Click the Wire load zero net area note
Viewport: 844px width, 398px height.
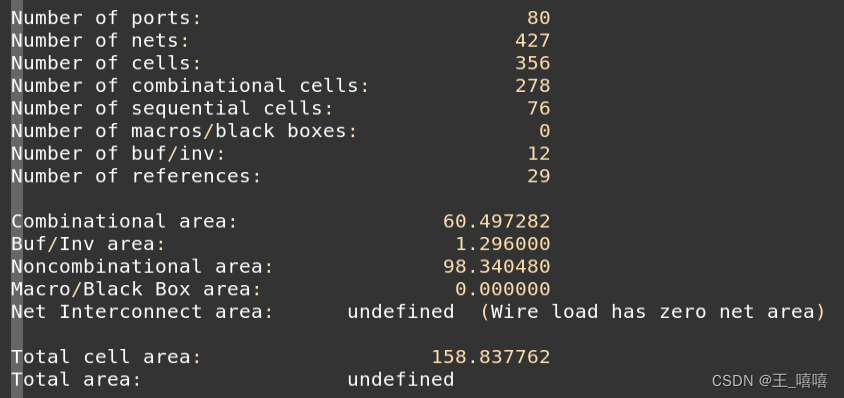point(652,312)
